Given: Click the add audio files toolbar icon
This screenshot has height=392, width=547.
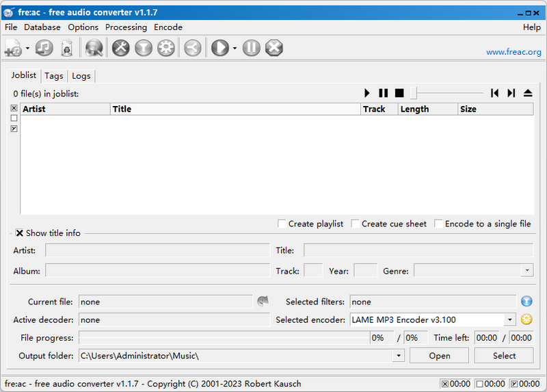Looking at the screenshot, I should pos(13,48).
